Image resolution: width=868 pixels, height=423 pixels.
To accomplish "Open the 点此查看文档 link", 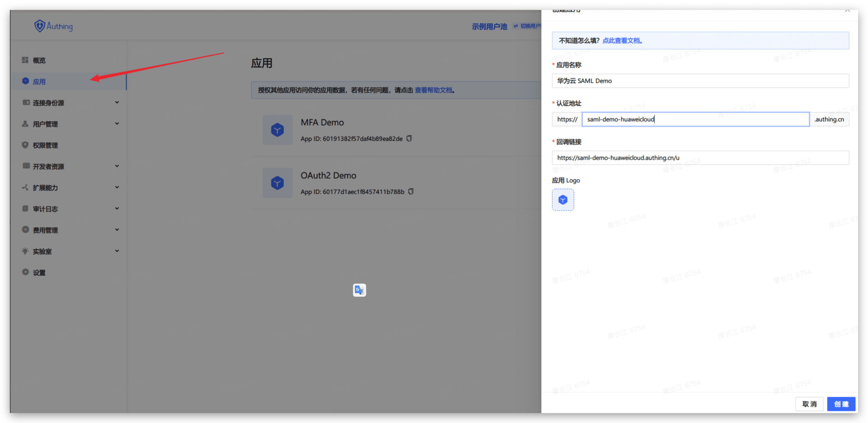I will [623, 40].
